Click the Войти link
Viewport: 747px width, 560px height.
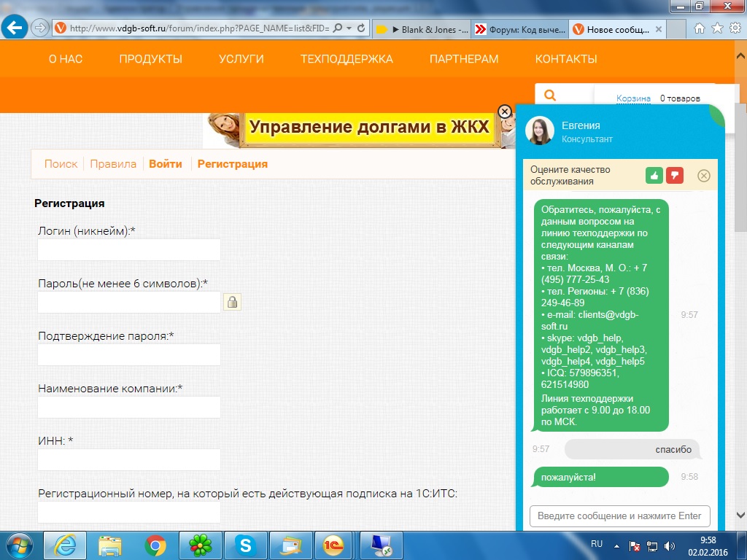[166, 164]
